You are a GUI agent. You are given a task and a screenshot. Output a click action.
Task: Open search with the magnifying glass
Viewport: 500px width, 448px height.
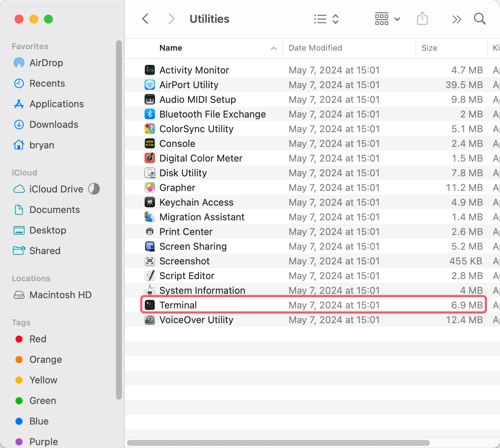479,19
